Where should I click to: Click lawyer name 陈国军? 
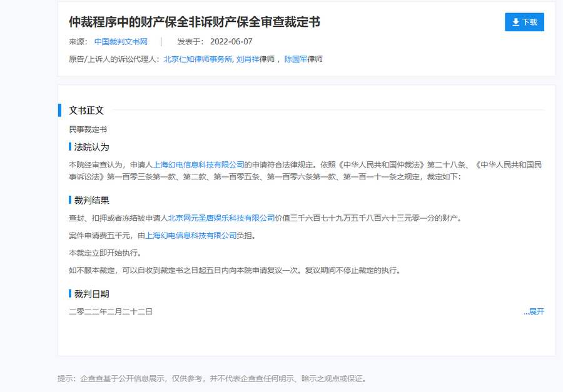tap(295, 59)
